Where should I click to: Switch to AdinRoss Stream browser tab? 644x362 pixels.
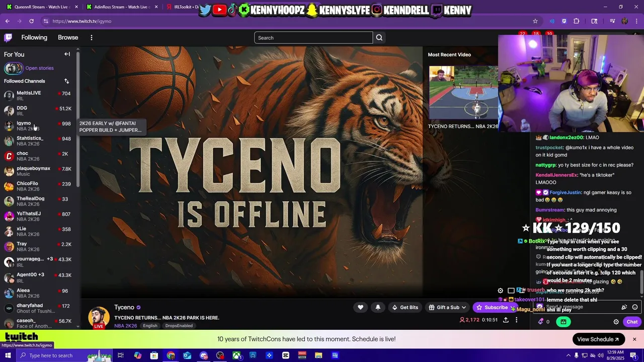[121, 7]
